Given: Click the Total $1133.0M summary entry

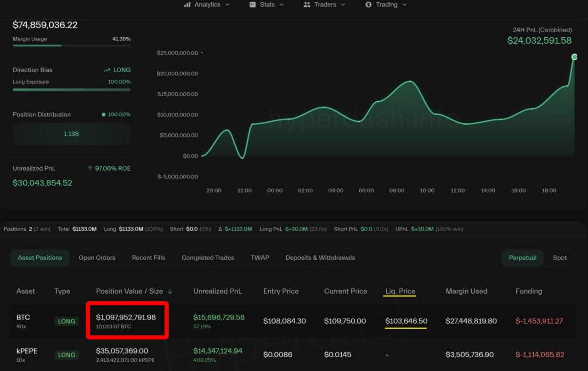Looking at the screenshot, I should click(x=77, y=229).
